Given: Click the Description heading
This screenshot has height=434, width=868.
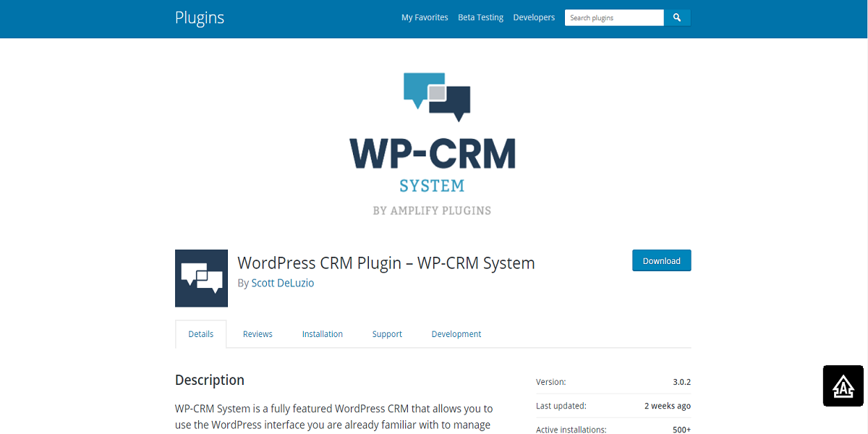Looking at the screenshot, I should pos(210,380).
